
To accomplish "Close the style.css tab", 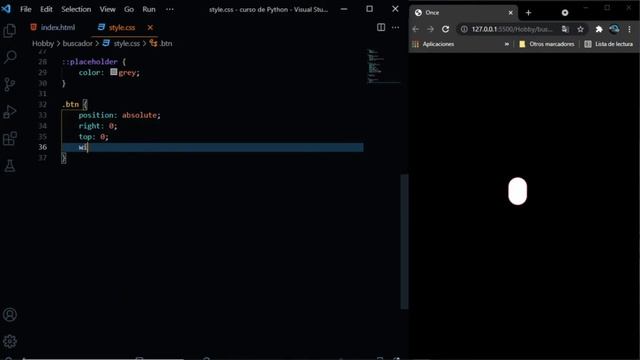I will click(150, 27).
